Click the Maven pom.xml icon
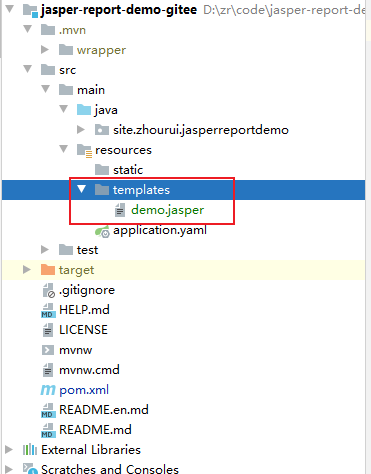 [48, 390]
